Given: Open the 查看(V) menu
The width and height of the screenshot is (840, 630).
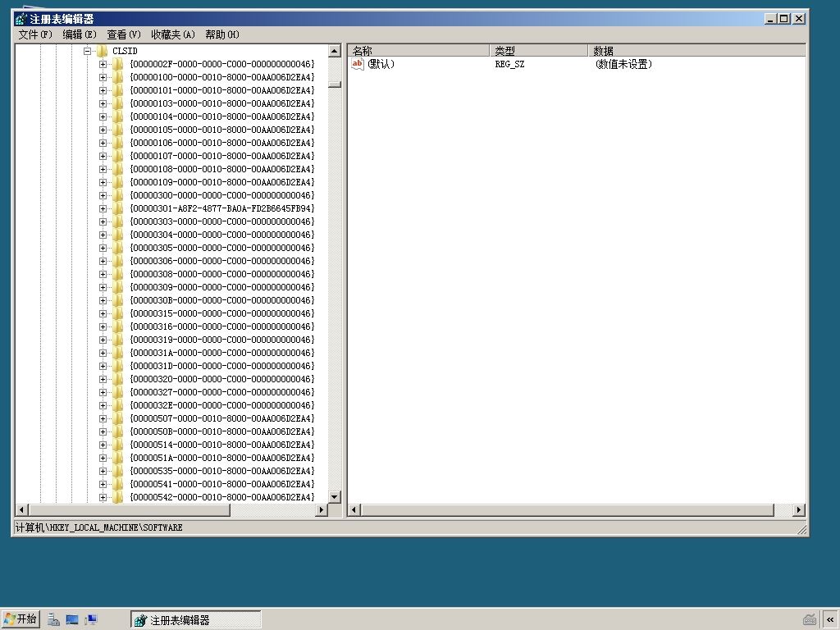Looking at the screenshot, I should click(x=123, y=34).
